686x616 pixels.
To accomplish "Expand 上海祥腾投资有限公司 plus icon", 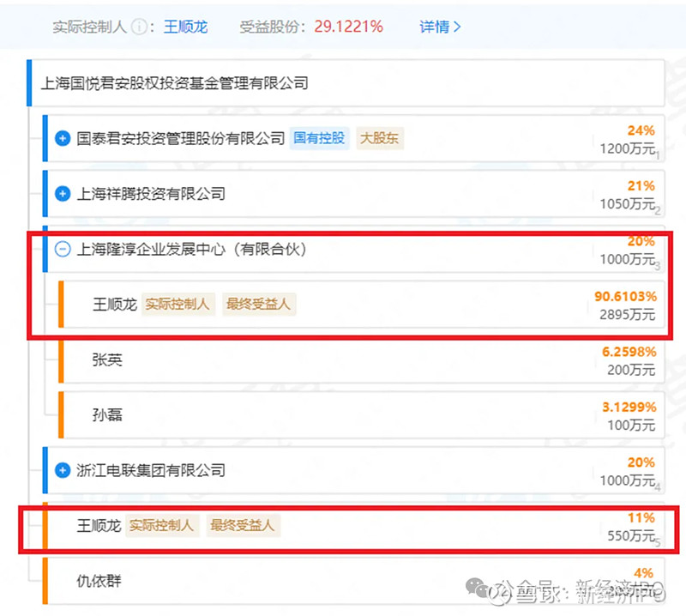I will (x=63, y=194).
